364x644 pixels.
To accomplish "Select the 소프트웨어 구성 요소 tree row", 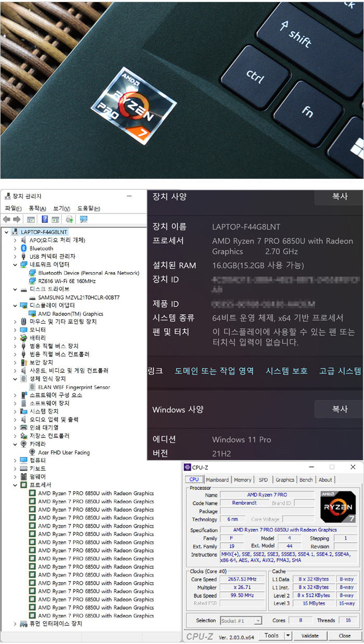I will [x=56, y=395].
